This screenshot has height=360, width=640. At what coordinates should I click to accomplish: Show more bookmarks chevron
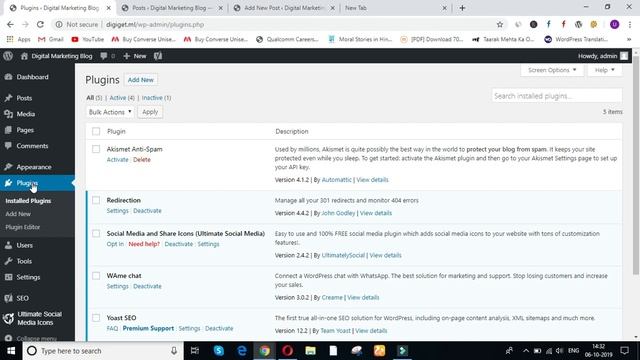(629, 39)
